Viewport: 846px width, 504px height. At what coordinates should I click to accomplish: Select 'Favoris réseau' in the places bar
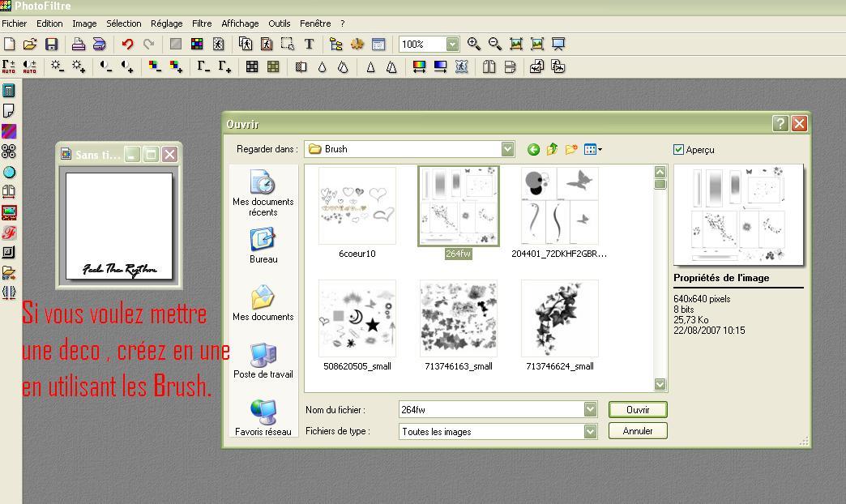pos(263,418)
